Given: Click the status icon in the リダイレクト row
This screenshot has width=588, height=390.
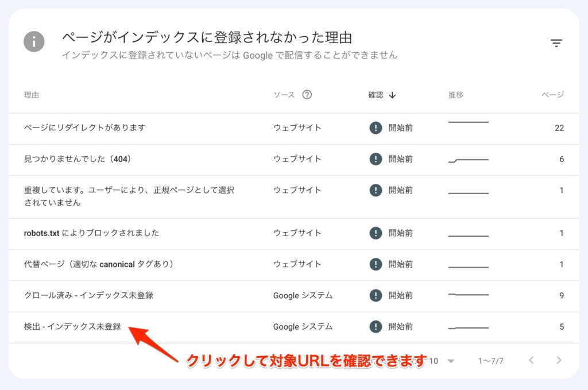Looking at the screenshot, I should (376, 128).
